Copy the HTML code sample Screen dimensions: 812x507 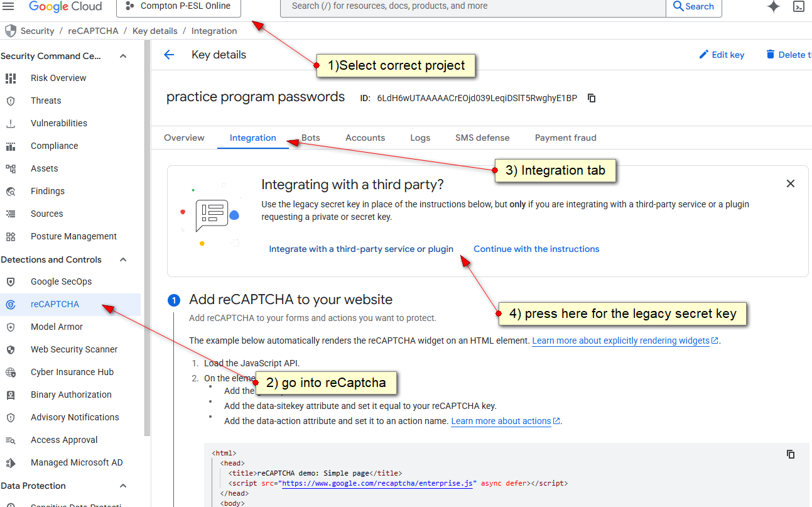click(x=791, y=454)
